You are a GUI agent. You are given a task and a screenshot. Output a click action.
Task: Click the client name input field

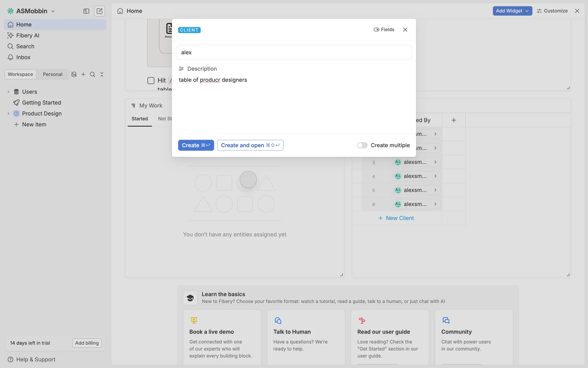[293, 52]
